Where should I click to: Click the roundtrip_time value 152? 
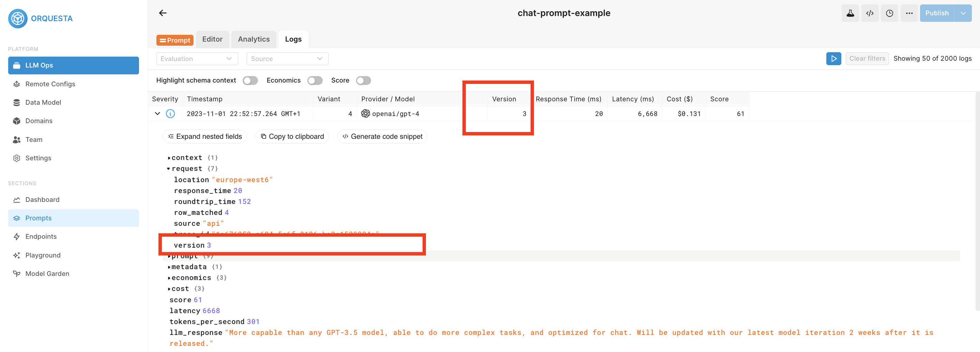pos(244,202)
